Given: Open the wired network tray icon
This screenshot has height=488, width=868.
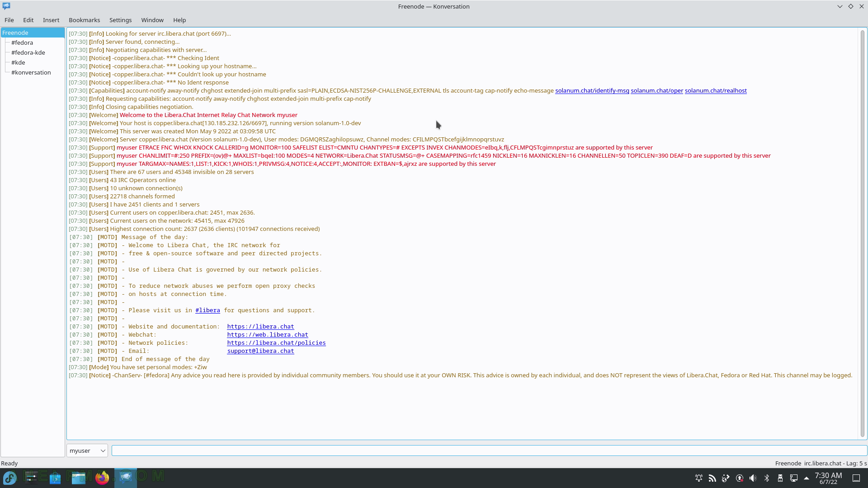Looking at the screenshot, I should (x=794, y=478).
